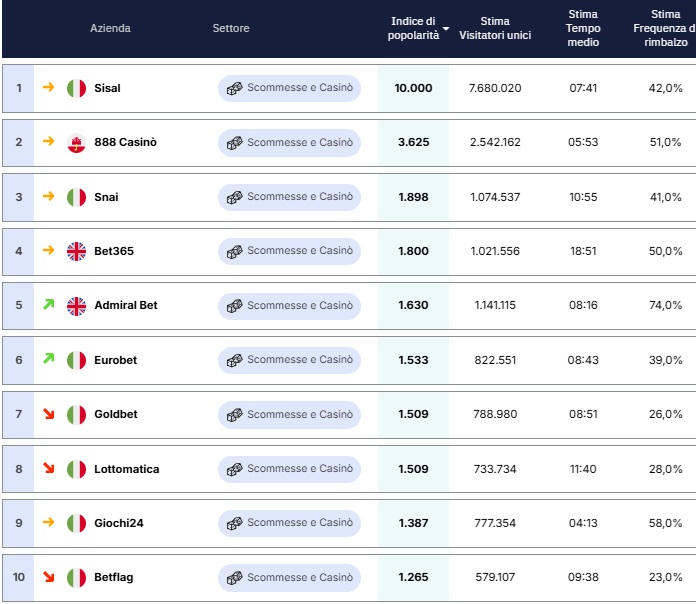Select Scommesse e Casinò tag in Giochi24 row

pos(289,523)
